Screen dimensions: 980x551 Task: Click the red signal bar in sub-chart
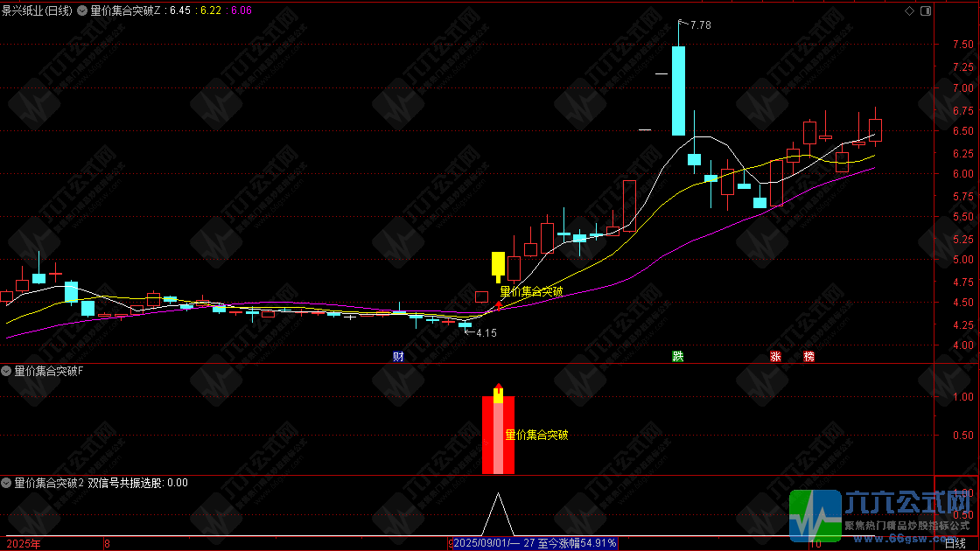(498, 435)
